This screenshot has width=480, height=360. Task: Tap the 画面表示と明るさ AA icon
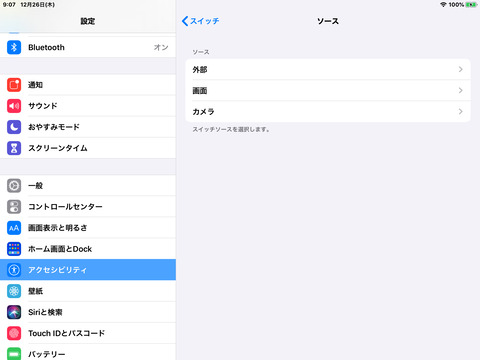pos(14,228)
